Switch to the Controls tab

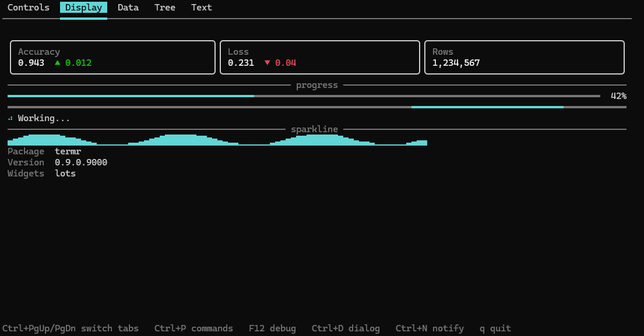point(29,8)
